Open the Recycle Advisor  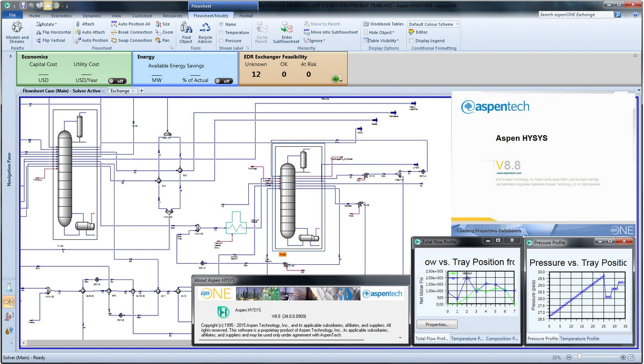[x=205, y=32]
